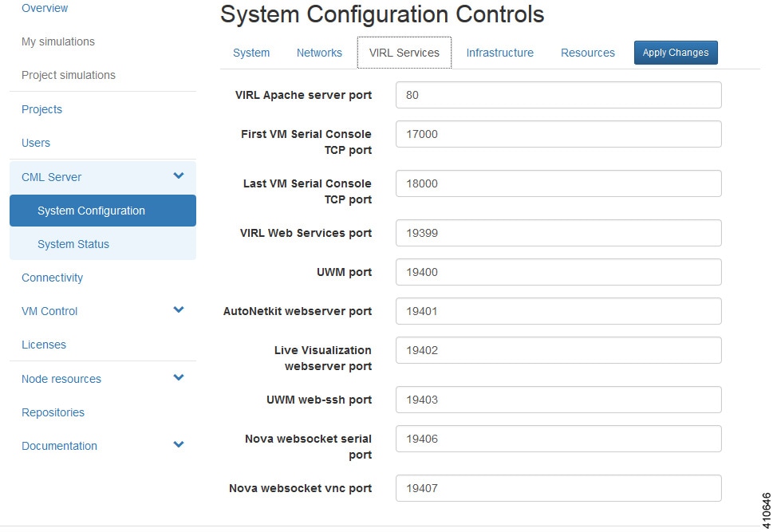
Task: Expand the VM Control chevron
Action: (179, 309)
